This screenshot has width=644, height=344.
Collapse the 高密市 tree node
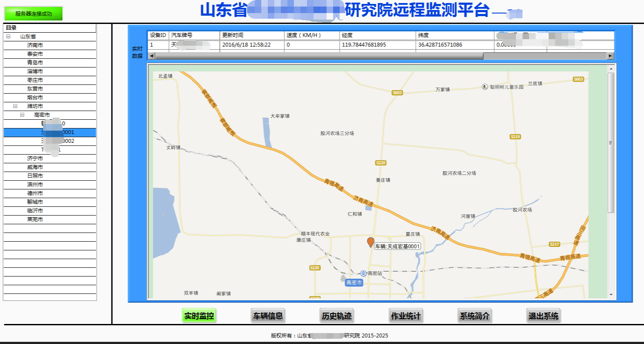pos(22,115)
